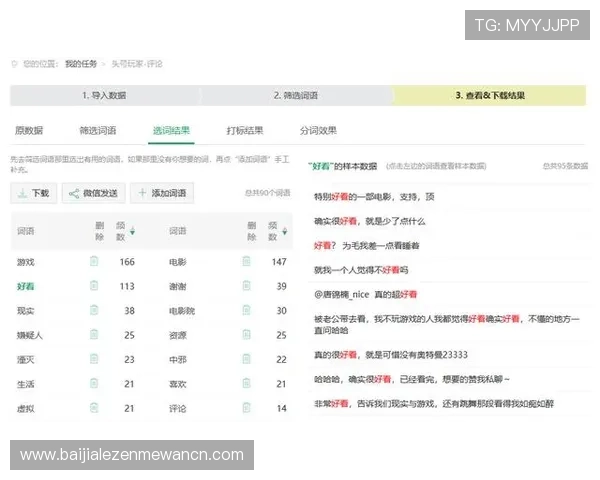This screenshot has height=480, width=600.
Task: Go to step 2. 筛选词语
Action: tap(296, 95)
